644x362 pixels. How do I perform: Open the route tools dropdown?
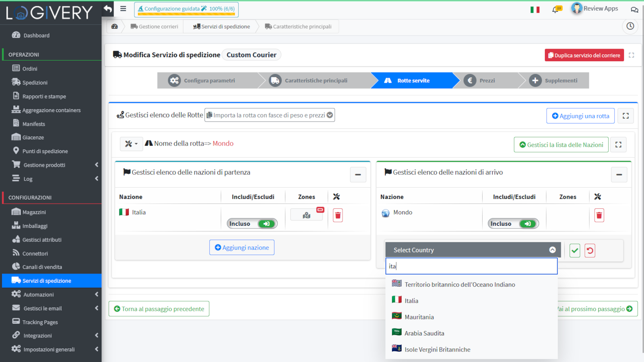tap(131, 144)
